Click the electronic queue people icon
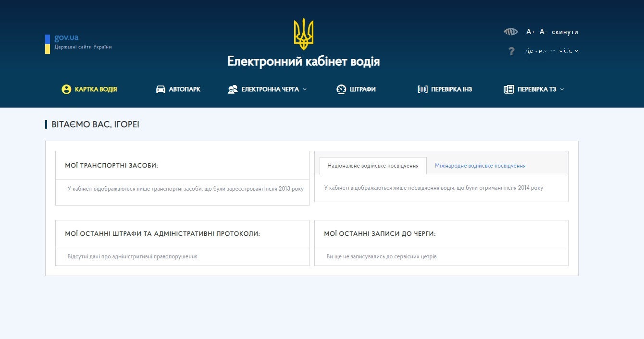Screen dimensions: 644x339 point(233,89)
